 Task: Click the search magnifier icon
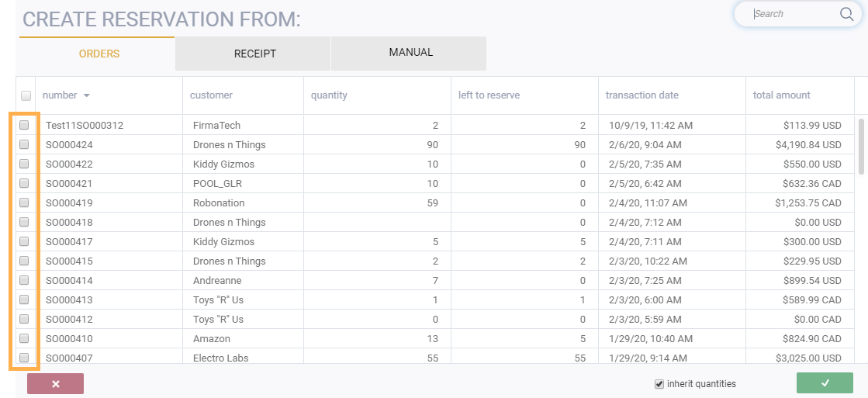coord(846,14)
